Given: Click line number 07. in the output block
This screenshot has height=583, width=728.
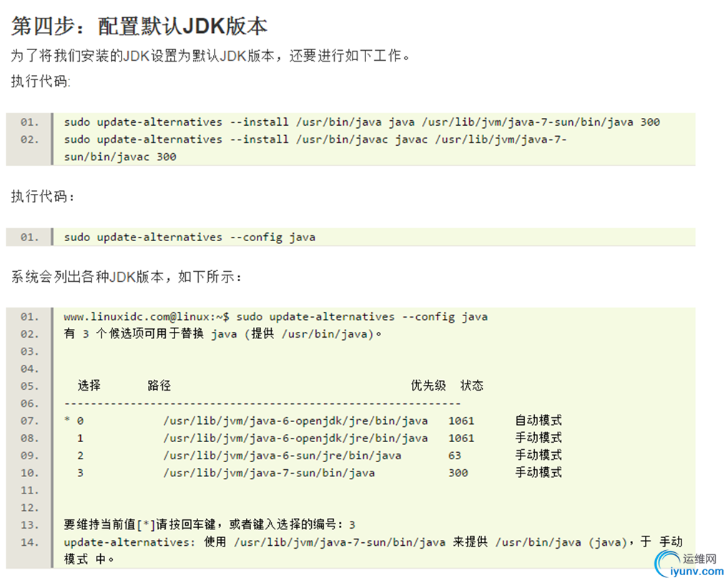Looking at the screenshot, I should tap(30, 421).
